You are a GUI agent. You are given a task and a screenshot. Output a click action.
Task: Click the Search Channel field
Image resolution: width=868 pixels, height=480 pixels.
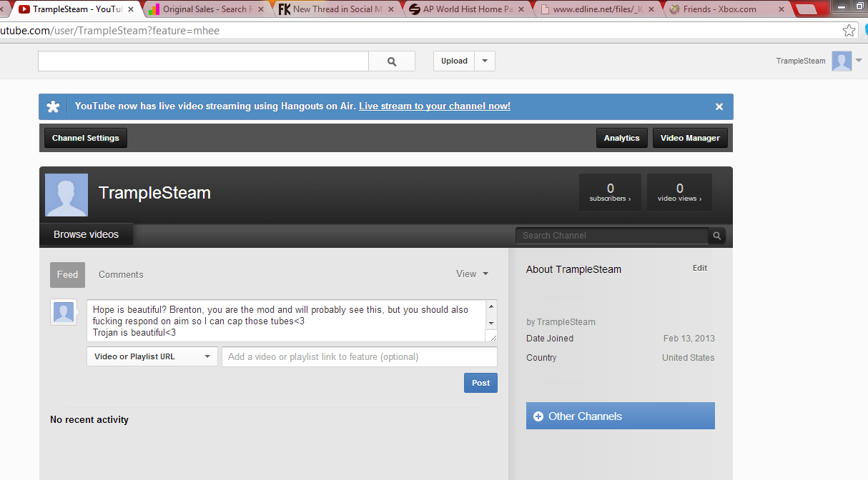[x=612, y=236]
